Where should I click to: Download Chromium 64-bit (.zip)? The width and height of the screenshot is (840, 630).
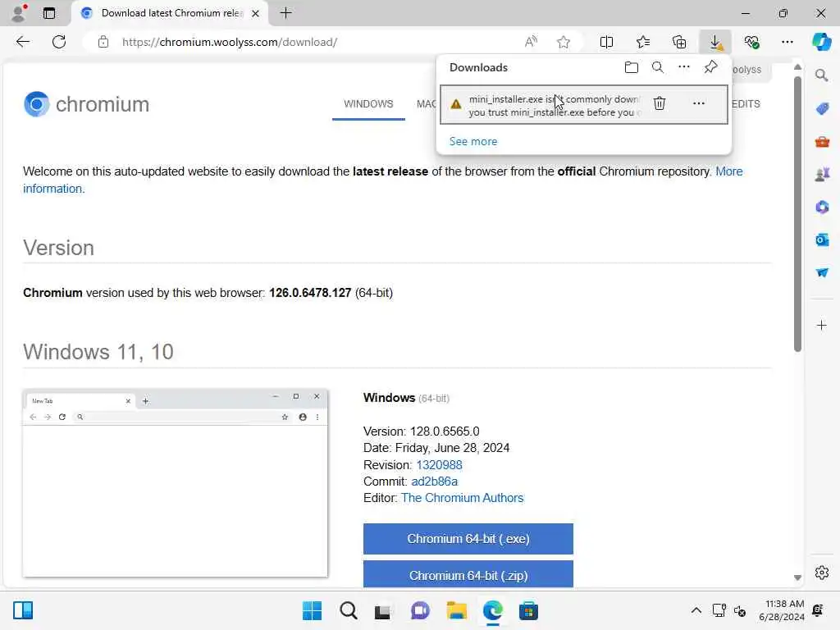pyautogui.click(x=468, y=574)
